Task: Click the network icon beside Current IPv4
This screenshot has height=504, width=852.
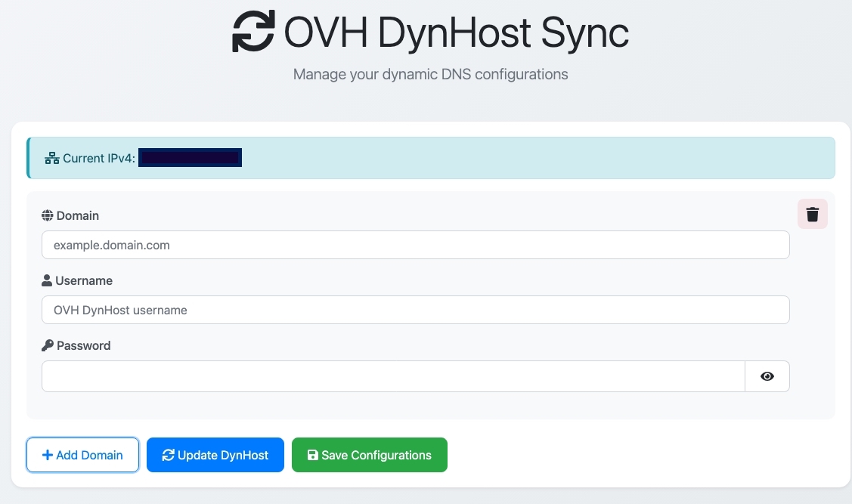Action: tap(52, 158)
